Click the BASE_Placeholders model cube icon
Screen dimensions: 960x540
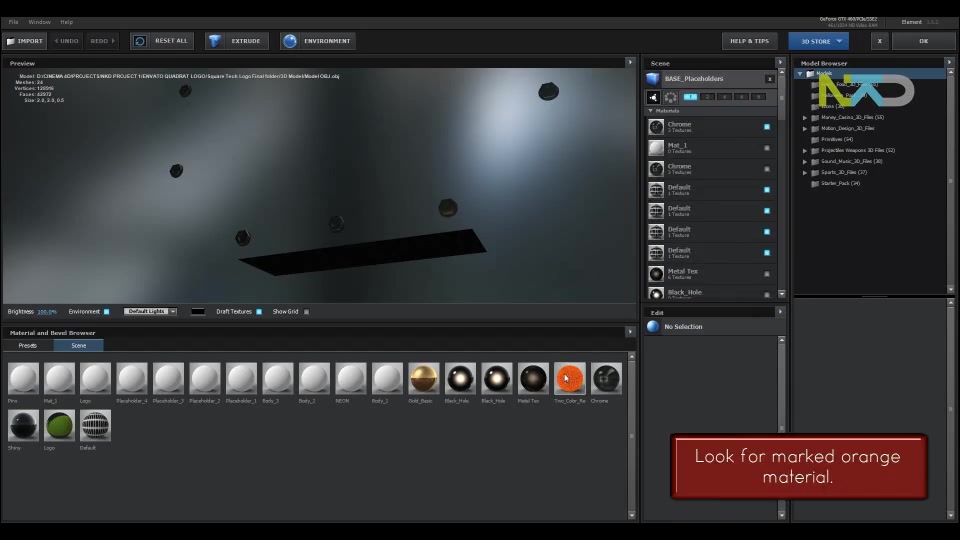coord(653,78)
